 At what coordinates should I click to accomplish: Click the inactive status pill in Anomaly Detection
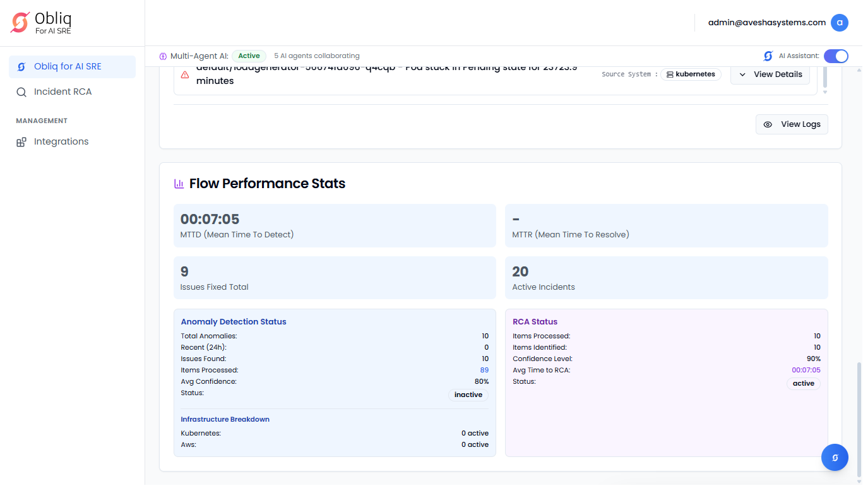point(468,395)
